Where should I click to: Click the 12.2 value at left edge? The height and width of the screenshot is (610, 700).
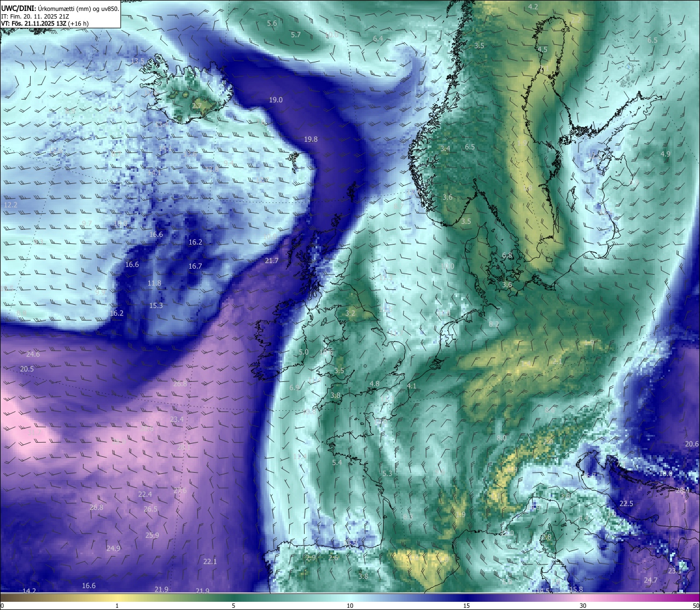coord(10,205)
